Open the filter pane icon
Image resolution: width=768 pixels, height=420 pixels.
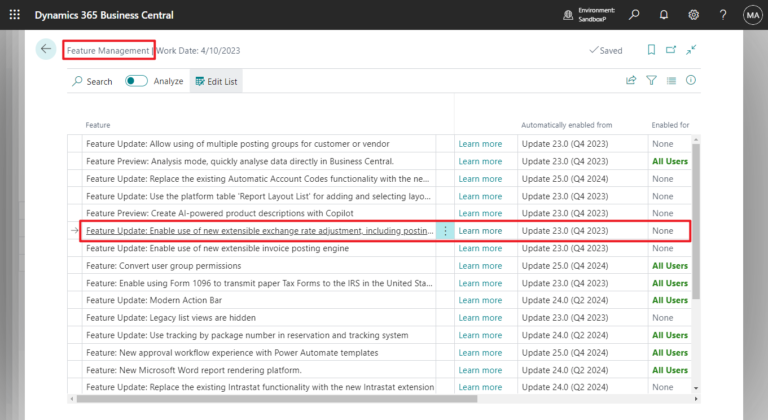651,81
